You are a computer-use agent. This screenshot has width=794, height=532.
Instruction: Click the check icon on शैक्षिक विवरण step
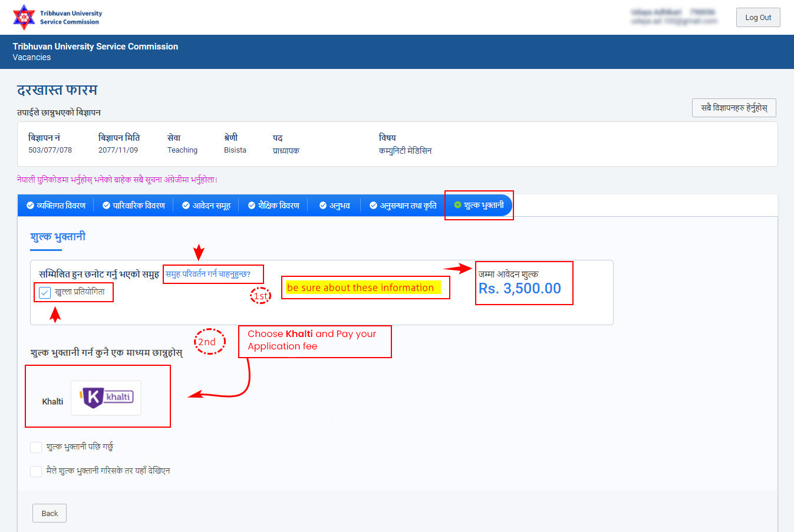252,206
